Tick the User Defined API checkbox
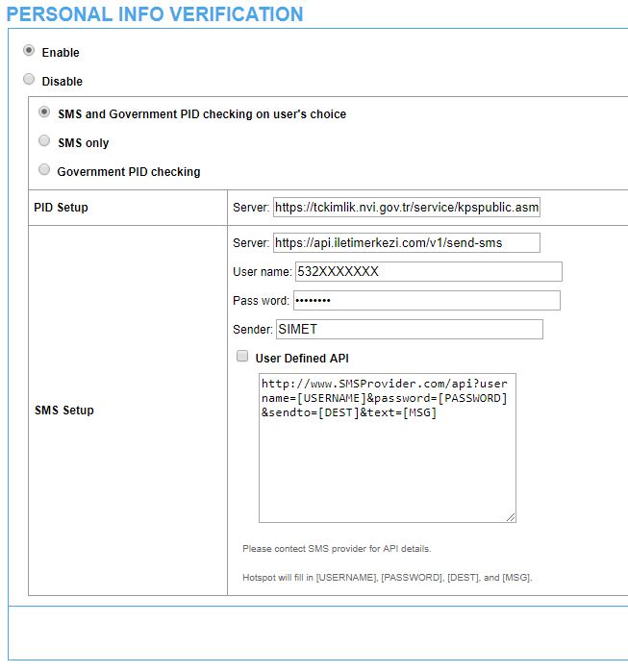Viewport: 628px width, 672px height. (242, 357)
